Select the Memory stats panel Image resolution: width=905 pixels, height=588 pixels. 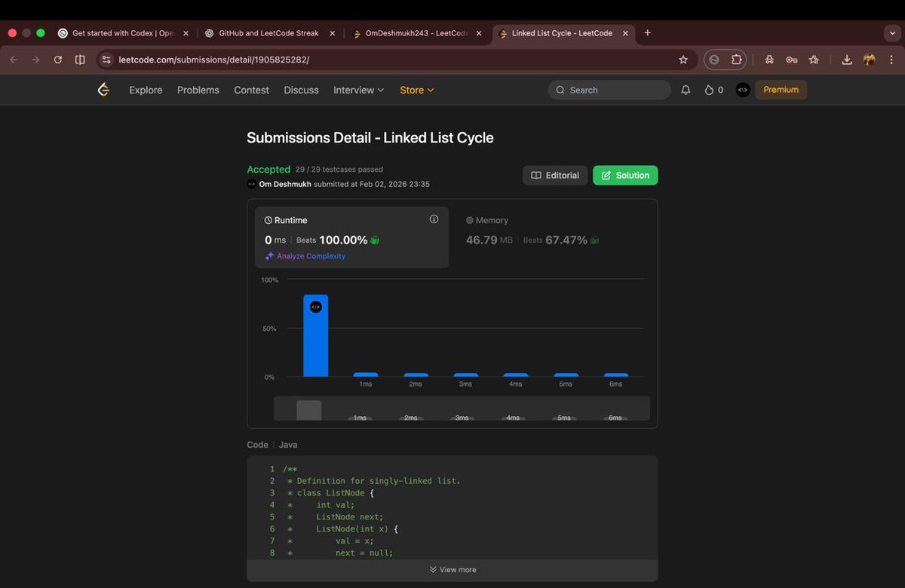tap(552, 237)
